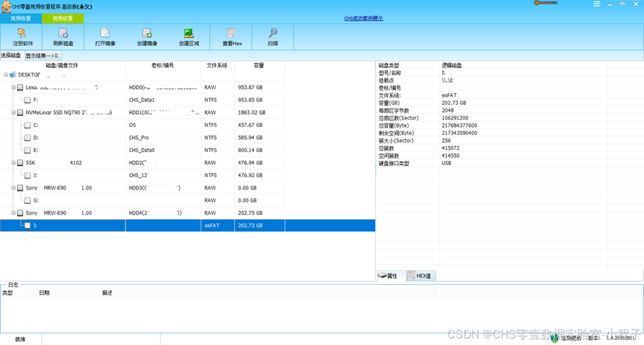Adjust the orange slider in title bar

click(546, 3)
